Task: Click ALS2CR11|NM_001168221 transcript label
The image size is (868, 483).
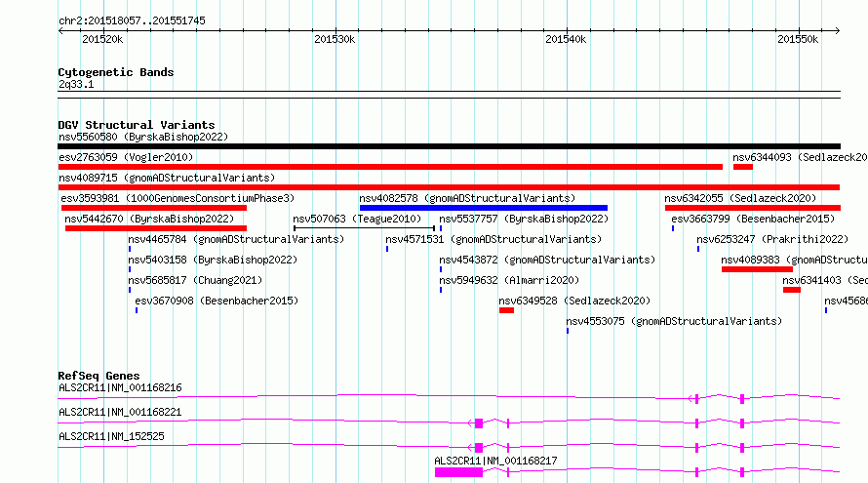Action: 120,412
